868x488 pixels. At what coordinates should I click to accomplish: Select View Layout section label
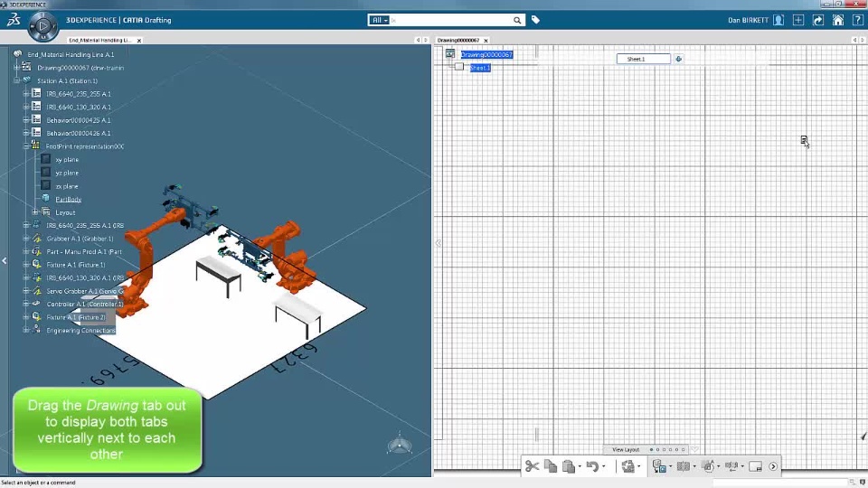tap(626, 450)
